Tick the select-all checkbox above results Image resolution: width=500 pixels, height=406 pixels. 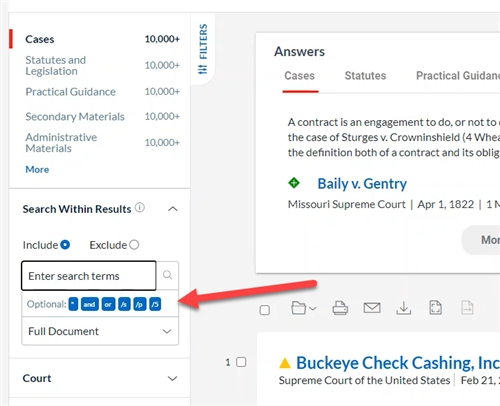tap(265, 310)
